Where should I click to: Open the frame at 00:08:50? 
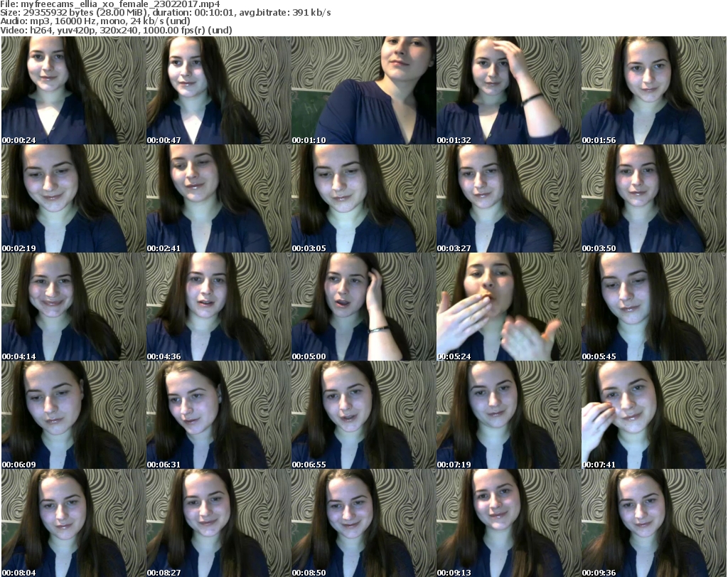[363, 523]
